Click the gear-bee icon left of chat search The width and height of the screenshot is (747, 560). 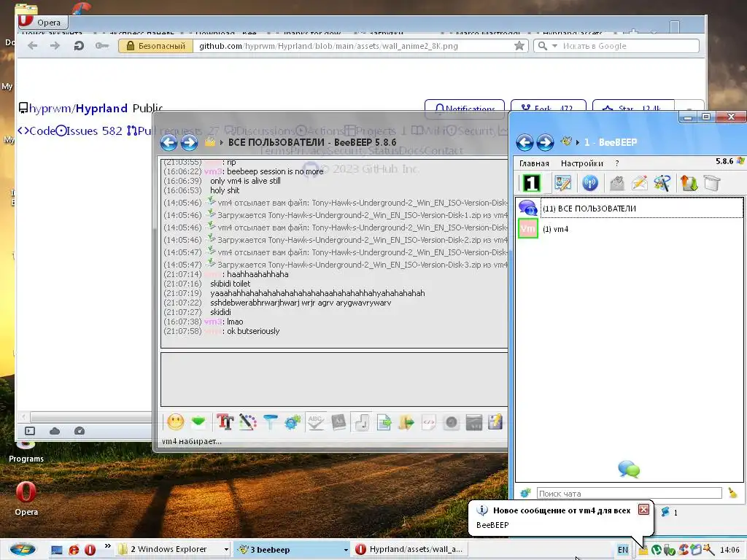tap(525, 494)
